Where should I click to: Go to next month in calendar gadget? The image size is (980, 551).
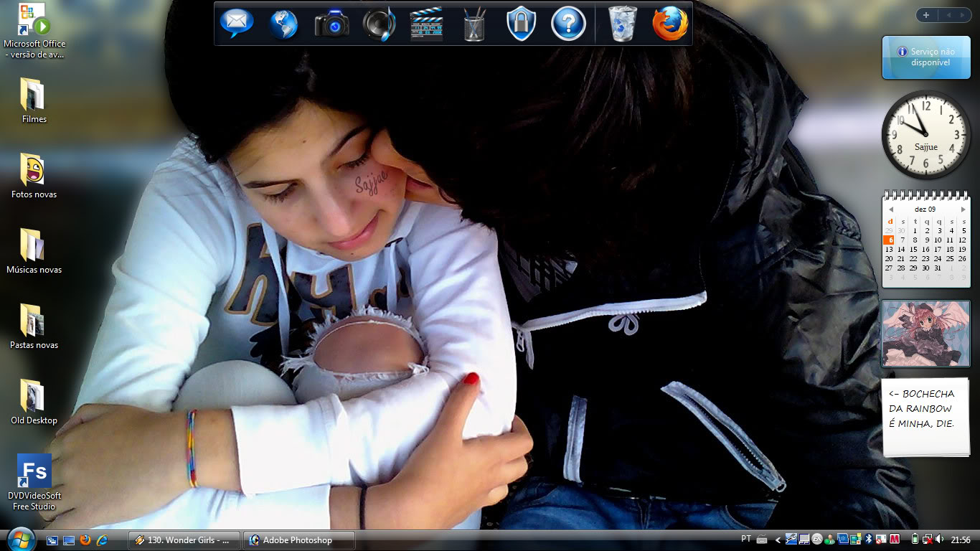(x=963, y=209)
